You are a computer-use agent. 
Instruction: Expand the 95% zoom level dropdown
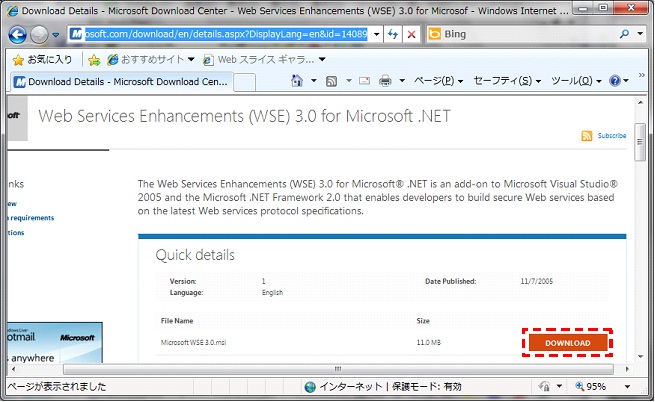tap(625, 386)
